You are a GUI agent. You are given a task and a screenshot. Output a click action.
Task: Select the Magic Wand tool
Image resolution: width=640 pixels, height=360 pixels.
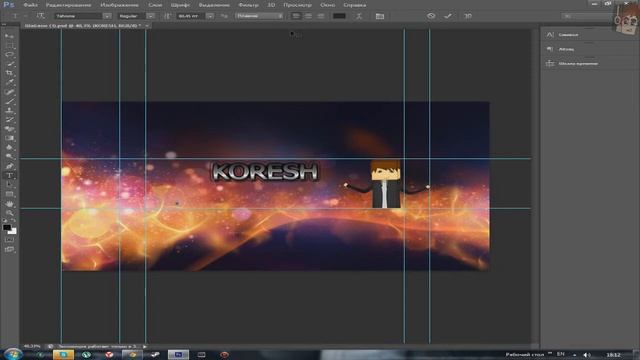(9, 64)
